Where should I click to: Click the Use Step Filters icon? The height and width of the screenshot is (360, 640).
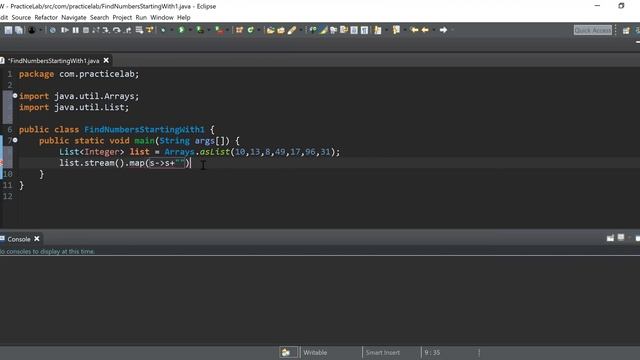point(149,30)
